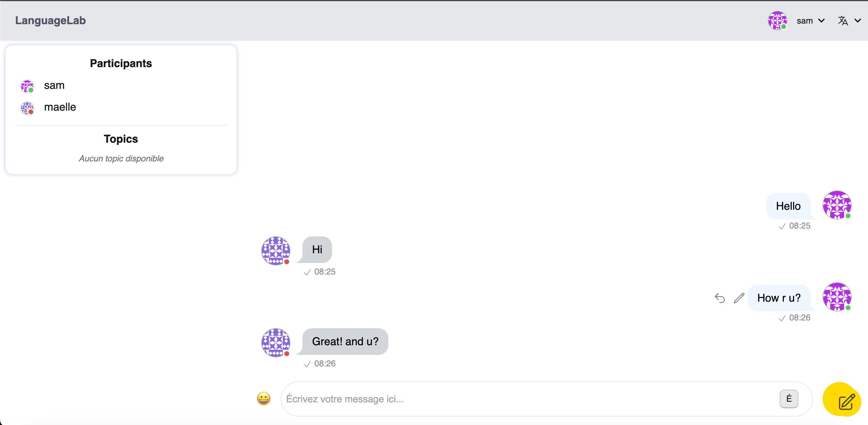The height and width of the screenshot is (425, 868).
Task: Click maelle's avatar next to 'Hi' message
Action: (276, 251)
